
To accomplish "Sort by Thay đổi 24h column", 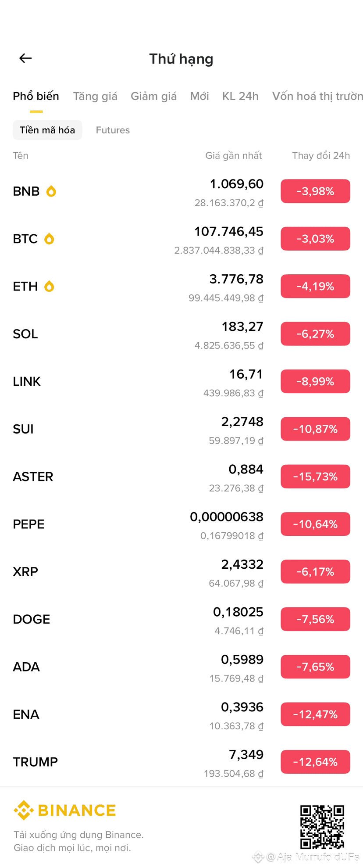I will (321, 156).
